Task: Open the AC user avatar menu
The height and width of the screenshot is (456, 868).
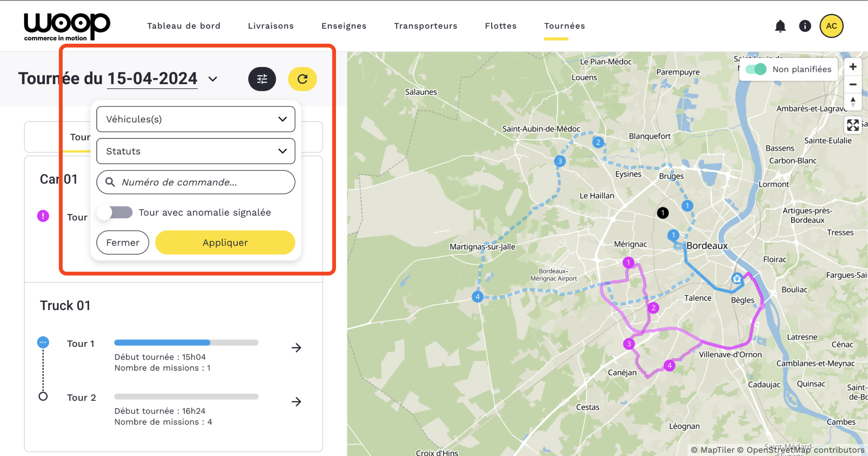Action: [831, 26]
